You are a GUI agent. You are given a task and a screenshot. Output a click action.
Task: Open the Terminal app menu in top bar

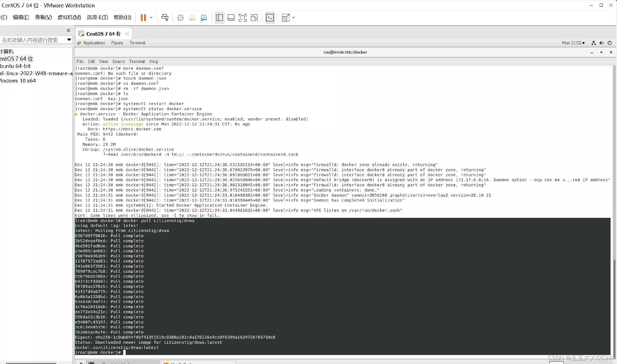click(137, 43)
